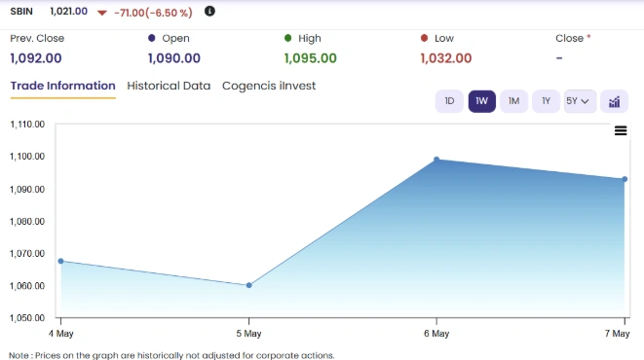Viewport: 644px width, 360px height.
Task: Select the 1M time range
Action: point(513,101)
